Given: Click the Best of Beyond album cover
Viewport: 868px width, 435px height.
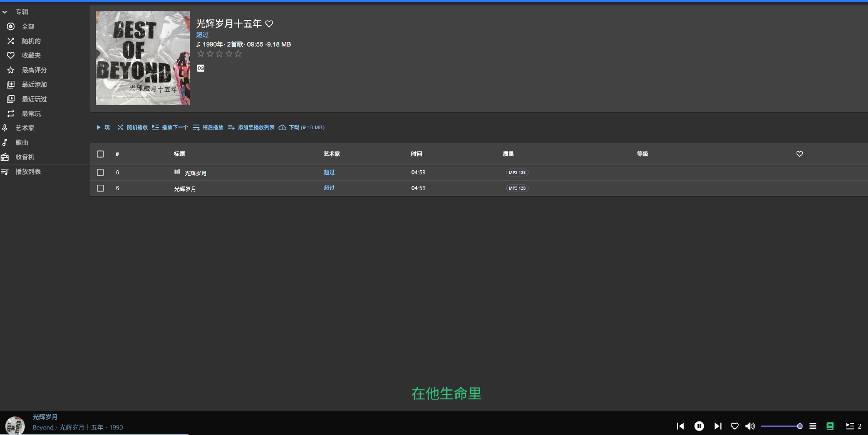Looking at the screenshot, I should click(142, 58).
